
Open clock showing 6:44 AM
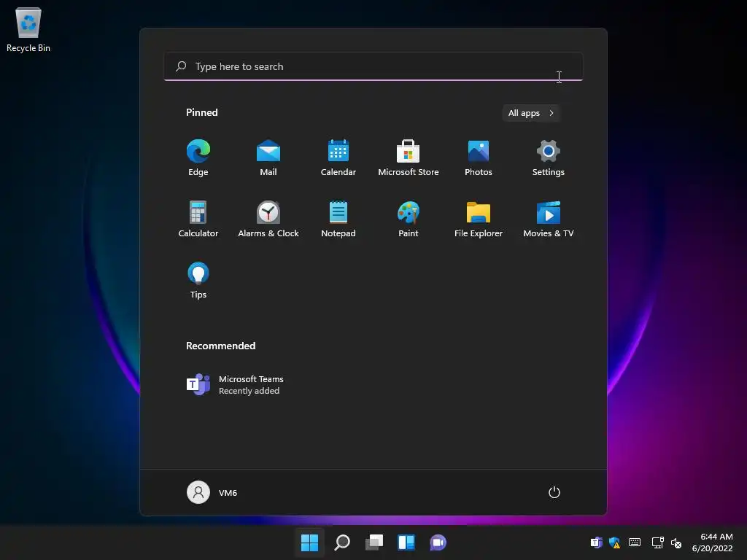(x=712, y=542)
